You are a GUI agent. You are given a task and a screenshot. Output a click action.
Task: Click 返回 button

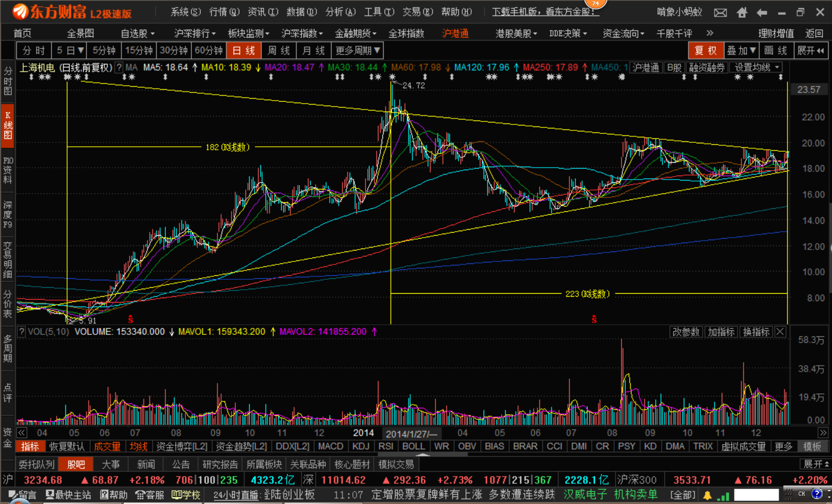(x=814, y=33)
